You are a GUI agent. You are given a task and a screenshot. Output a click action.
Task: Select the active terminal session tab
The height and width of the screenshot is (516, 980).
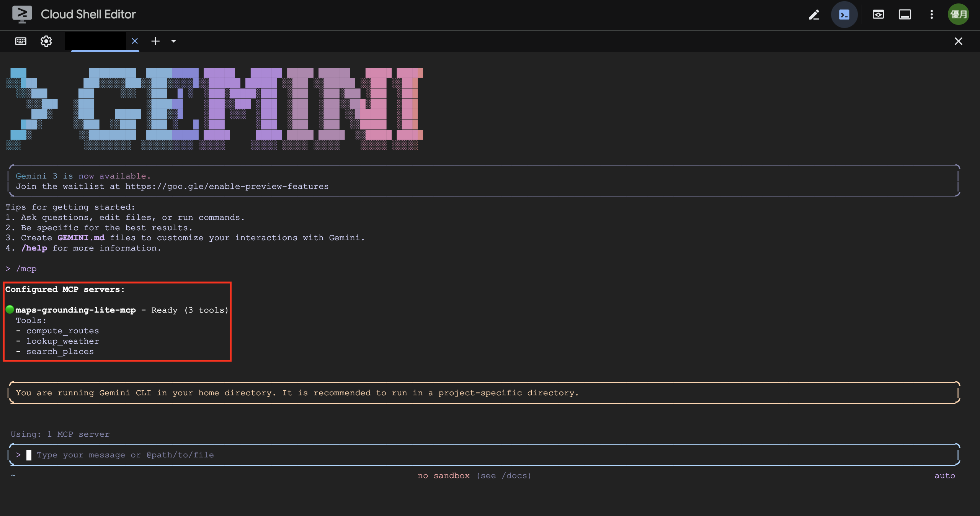(96, 41)
